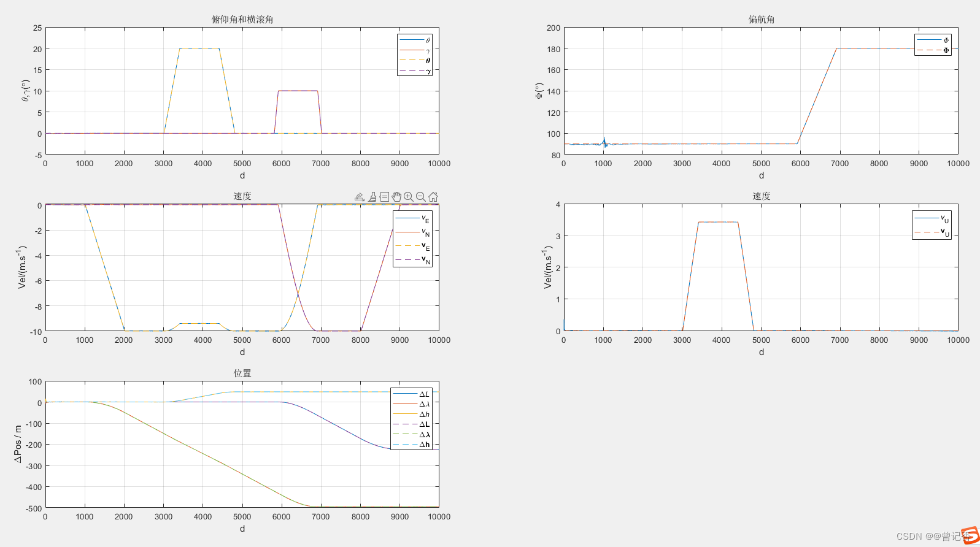Click the solid blue vE legend entry
This screenshot has height=547, width=980.
coord(412,219)
